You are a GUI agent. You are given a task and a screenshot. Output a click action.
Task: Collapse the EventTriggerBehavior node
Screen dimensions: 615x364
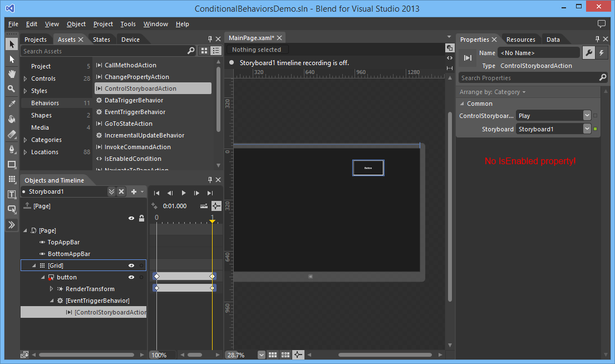click(x=51, y=301)
